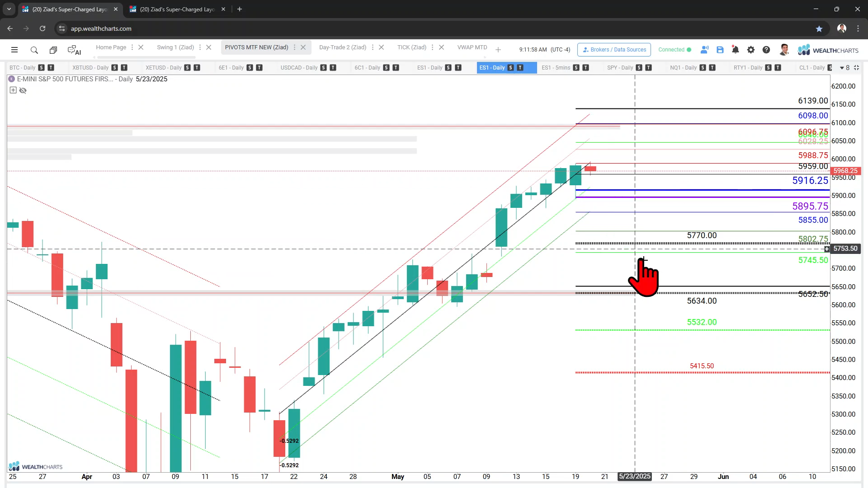Click the layout tabs horizontal scrollbar
The image size is (868, 488).
pyautogui.click(x=146, y=57)
